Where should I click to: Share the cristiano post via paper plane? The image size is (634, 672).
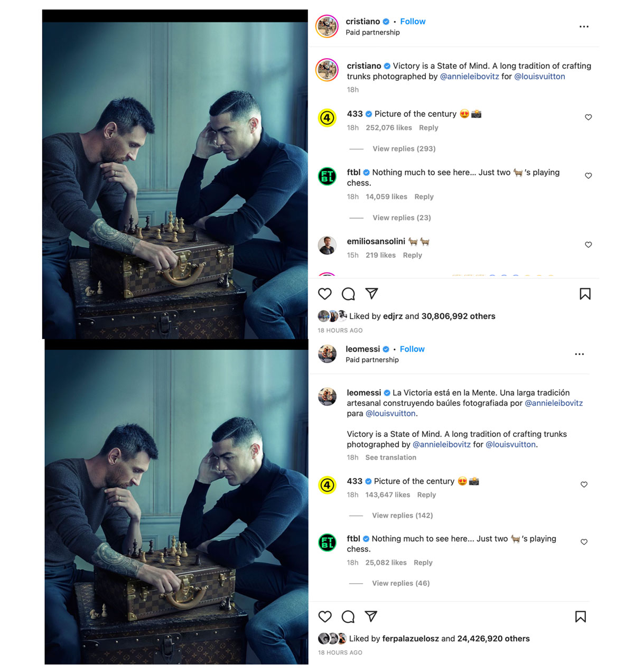[372, 293]
